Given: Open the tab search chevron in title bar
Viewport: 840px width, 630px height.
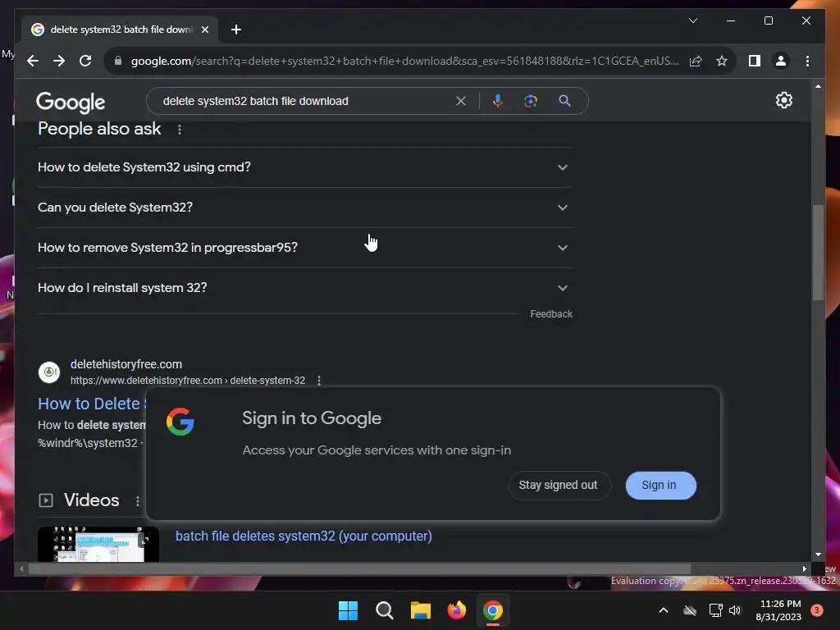Looking at the screenshot, I should click(x=692, y=21).
